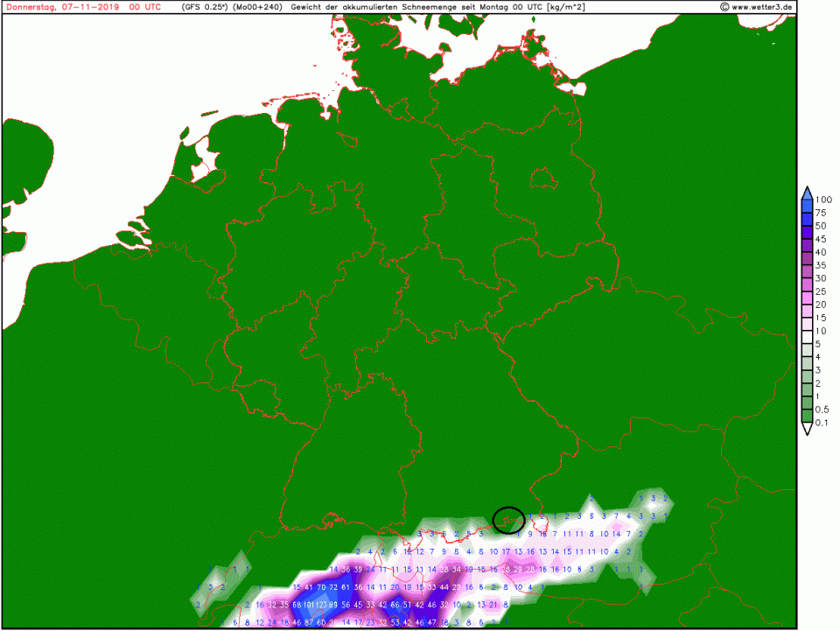Click the date label Donnerstag, 07-11-2019
Viewport: 840px width, 631px height.
coord(60,7)
